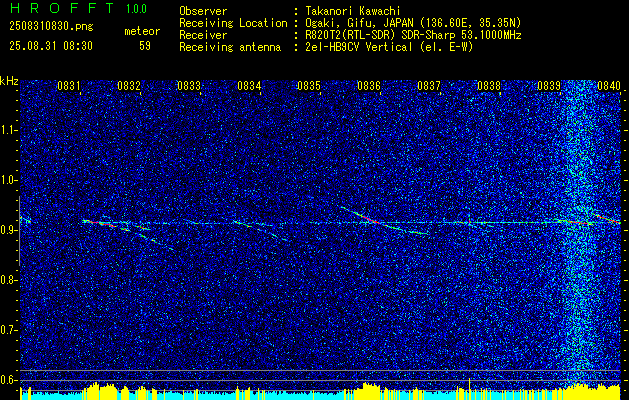The height and width of the screenshot is (400, 629).
Task: Click the kHz axis unit label
Action: click(9, 81)
